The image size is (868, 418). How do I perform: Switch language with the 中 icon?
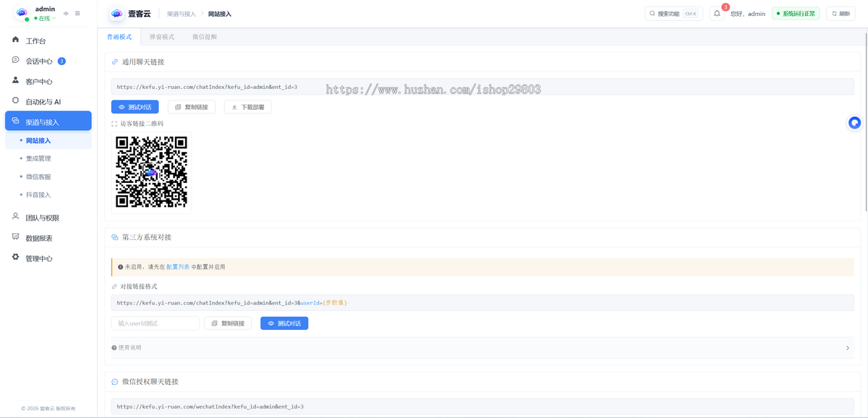[67, 14]
